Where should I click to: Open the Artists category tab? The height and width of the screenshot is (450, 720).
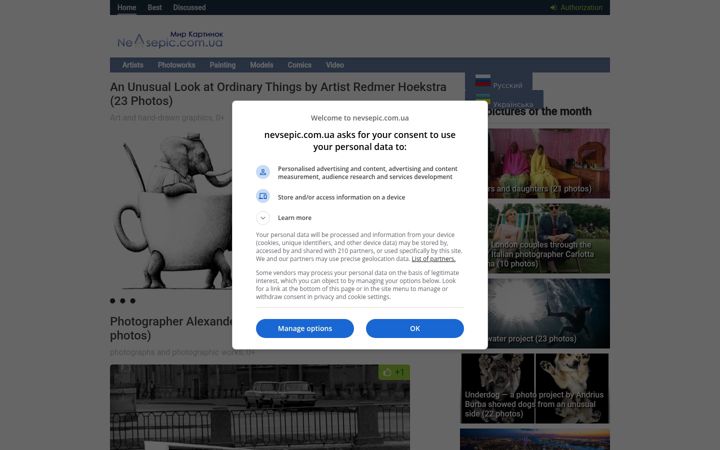pos(133,65)
